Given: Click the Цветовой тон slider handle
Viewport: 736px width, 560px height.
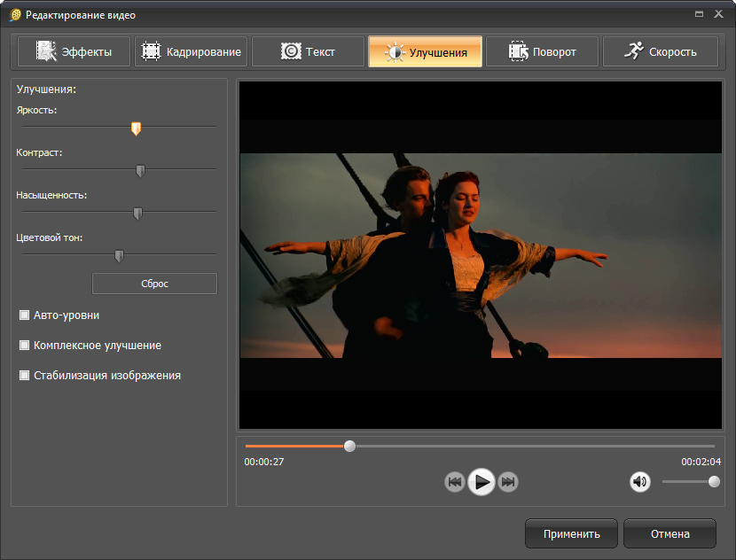Looking at the screenshot, I should coord(119,256).
